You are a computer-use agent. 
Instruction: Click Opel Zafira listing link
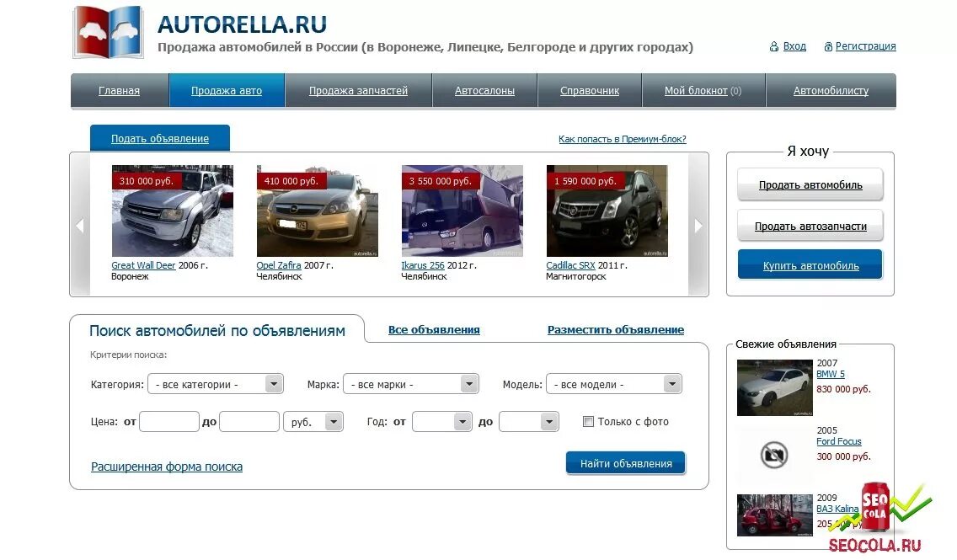coord(279,265)
